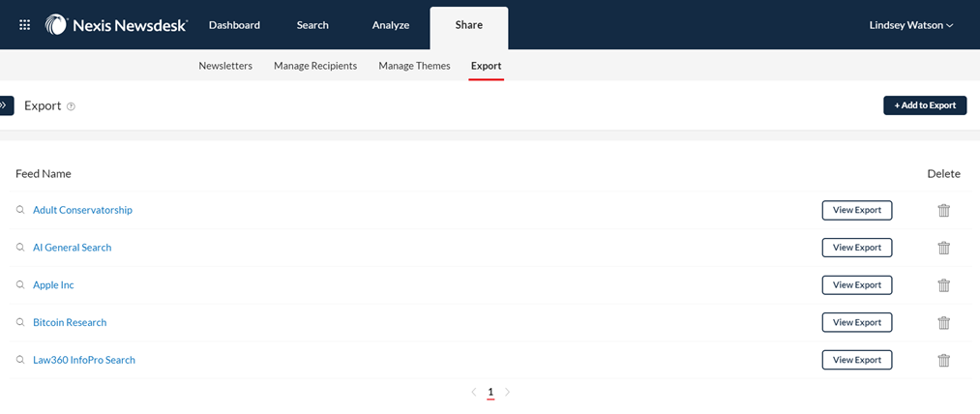The height and width of the screenshot is (414, 980).
Task: Click search icon beside Apple Inc
Action: (20, 285)
